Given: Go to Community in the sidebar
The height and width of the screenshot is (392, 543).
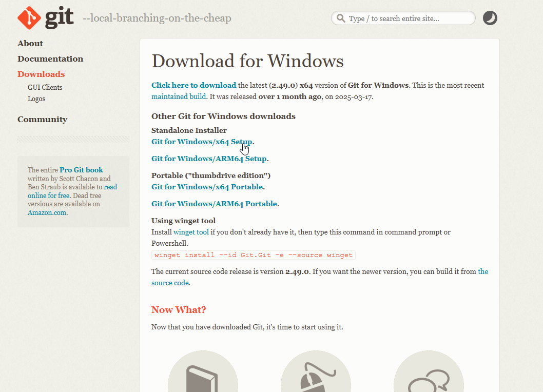Looking at the screenshot, I should point(42,120).
